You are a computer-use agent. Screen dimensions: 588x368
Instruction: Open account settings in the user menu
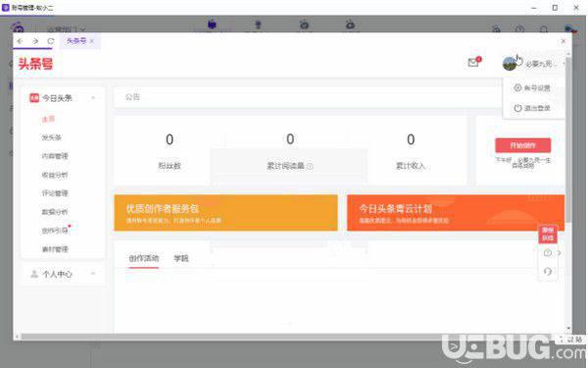click(x=532, y=88)
